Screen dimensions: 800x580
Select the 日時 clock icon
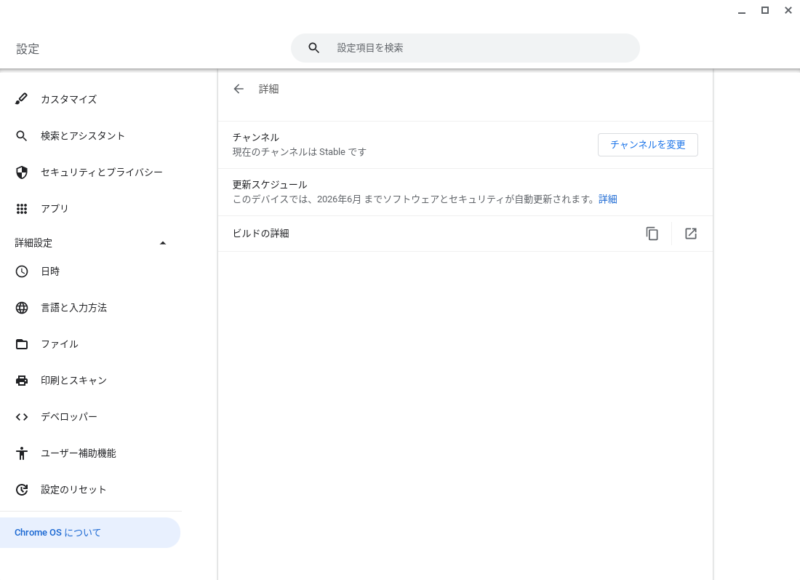click(x=21, y=271)
